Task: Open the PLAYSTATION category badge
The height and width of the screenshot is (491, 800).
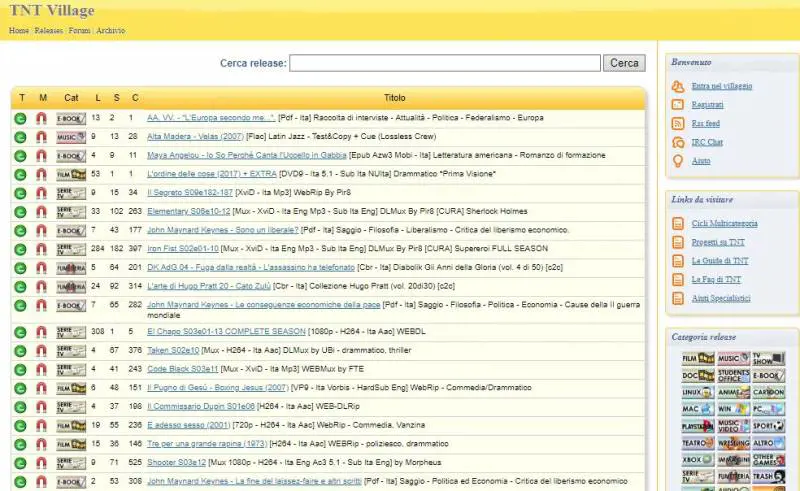Action: pos(698,426)
